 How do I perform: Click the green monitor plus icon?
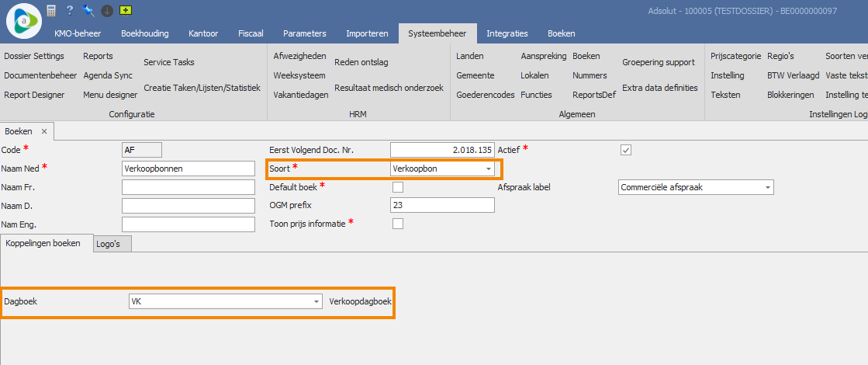click(126, 10)
